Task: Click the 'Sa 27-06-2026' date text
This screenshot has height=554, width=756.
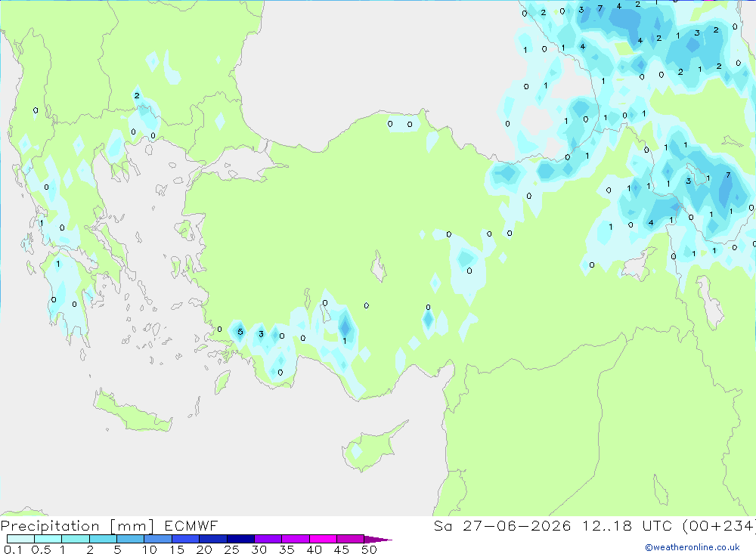Action: 503,525
